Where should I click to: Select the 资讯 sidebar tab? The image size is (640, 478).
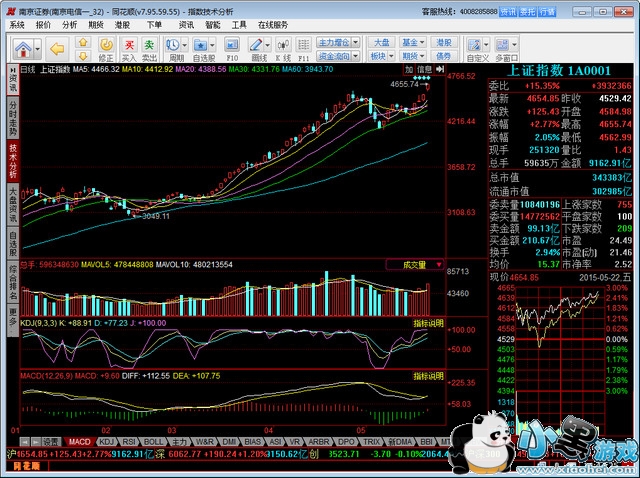pos(13,80)
